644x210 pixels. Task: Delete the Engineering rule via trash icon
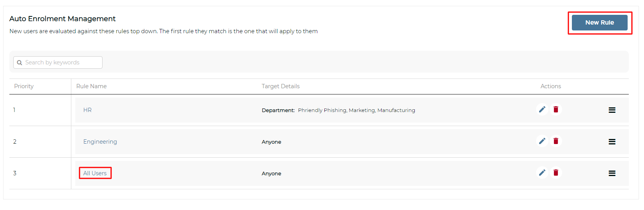click(x=556, y=141)
